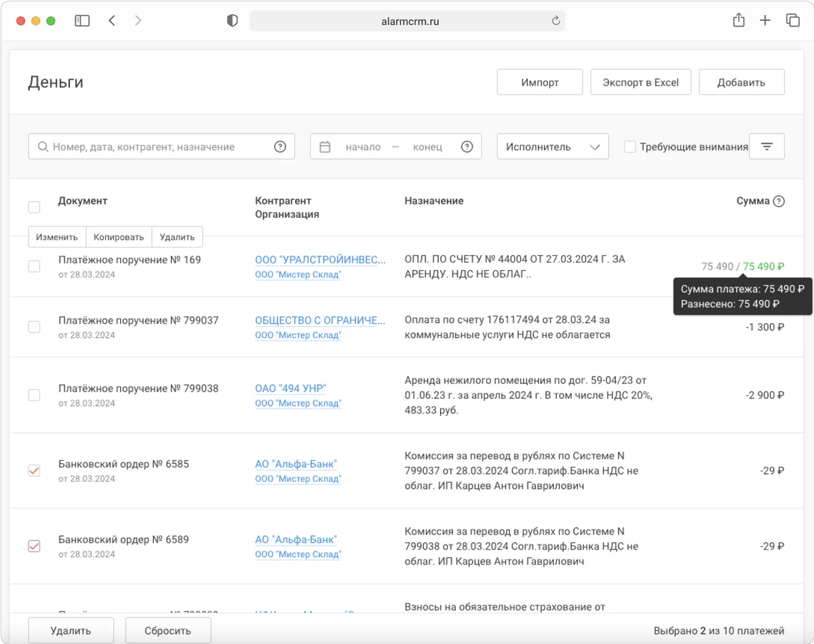Click the green 75 490 ₽ amount
The image size is (814, 644).
[764, 267]
